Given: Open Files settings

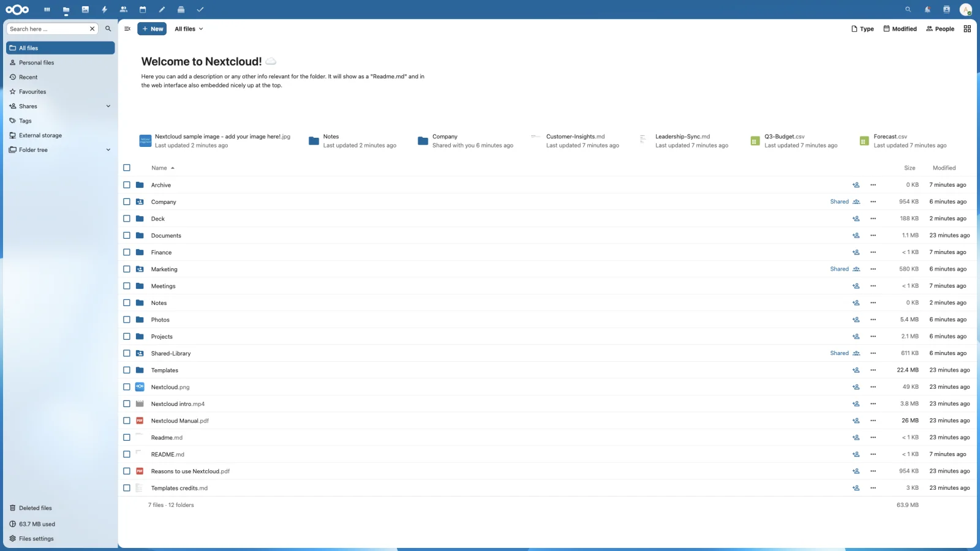Looking at the screenshot, I should click(x=61, y=539).
